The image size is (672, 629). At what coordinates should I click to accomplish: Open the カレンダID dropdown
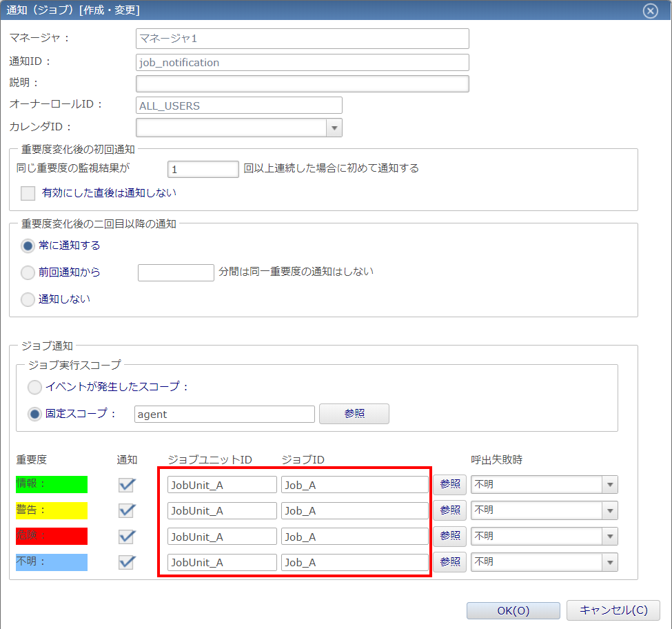pyautogui.click(x=334, y=128)
